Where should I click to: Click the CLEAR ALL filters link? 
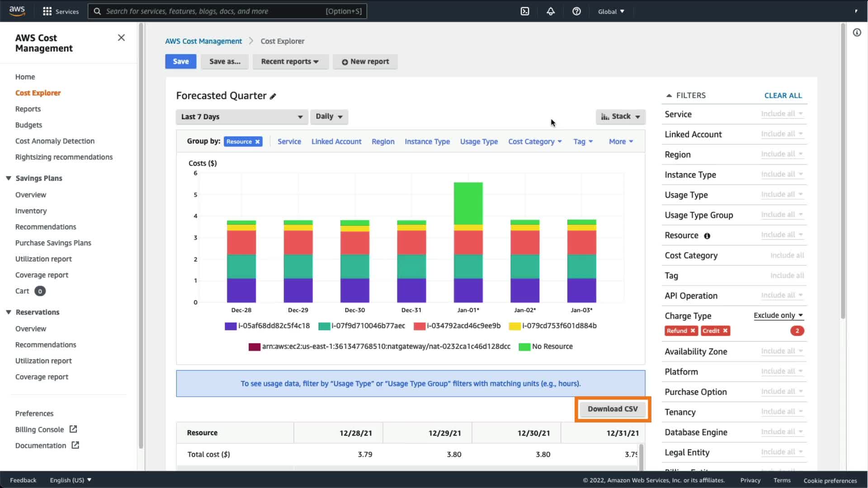click(x=783, y=95)
